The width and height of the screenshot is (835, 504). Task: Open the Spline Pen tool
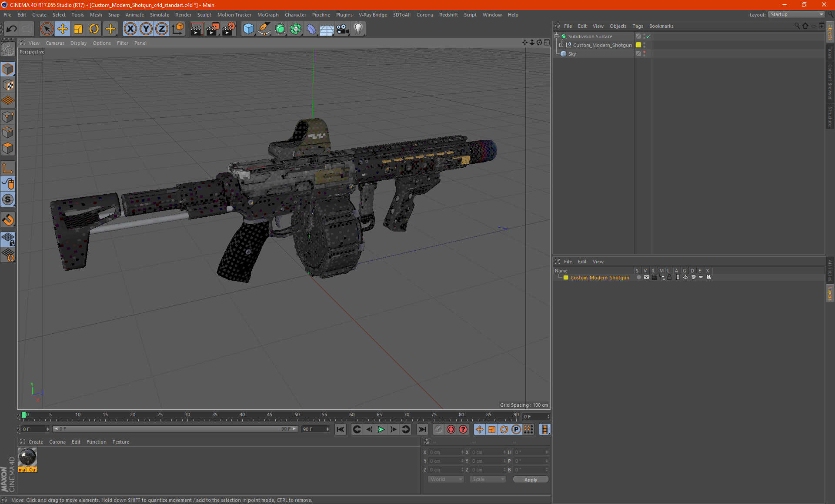coord(264,29)
